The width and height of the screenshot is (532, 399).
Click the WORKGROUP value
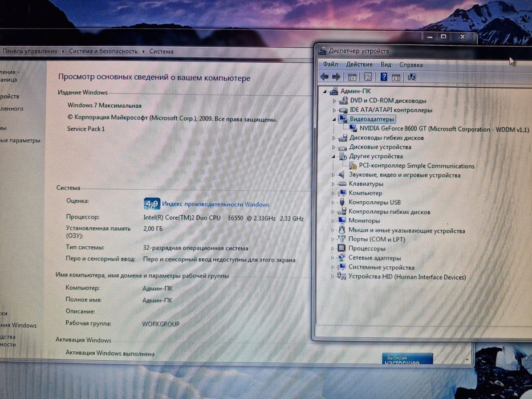pyautogui.click(x=161, y=324)
